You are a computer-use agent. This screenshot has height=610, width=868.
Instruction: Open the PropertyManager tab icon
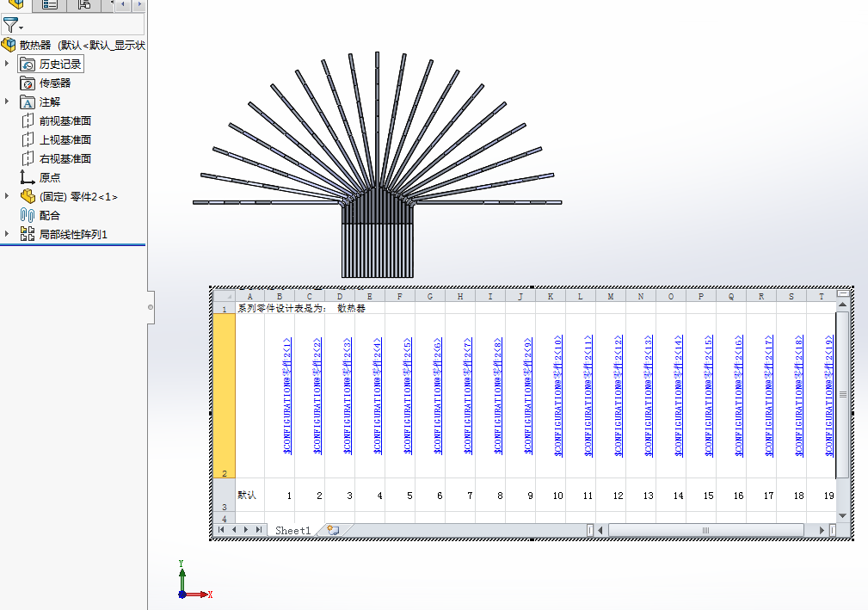pos(50,5)
